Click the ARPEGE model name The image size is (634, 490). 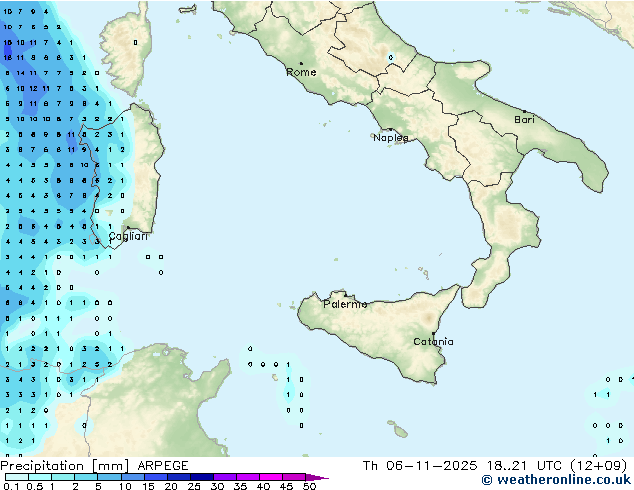click(163, 466)
